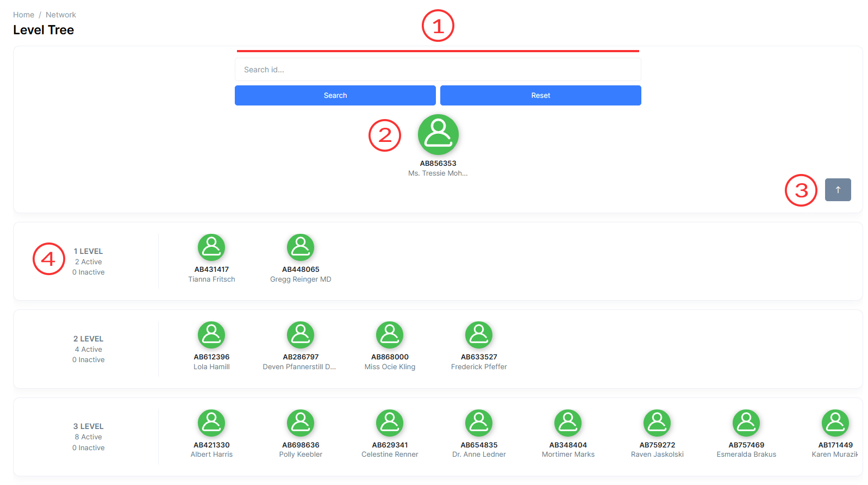
Task: Go to Home breadcrumb link
Action: pyautogui.click(x=23, y=15)
